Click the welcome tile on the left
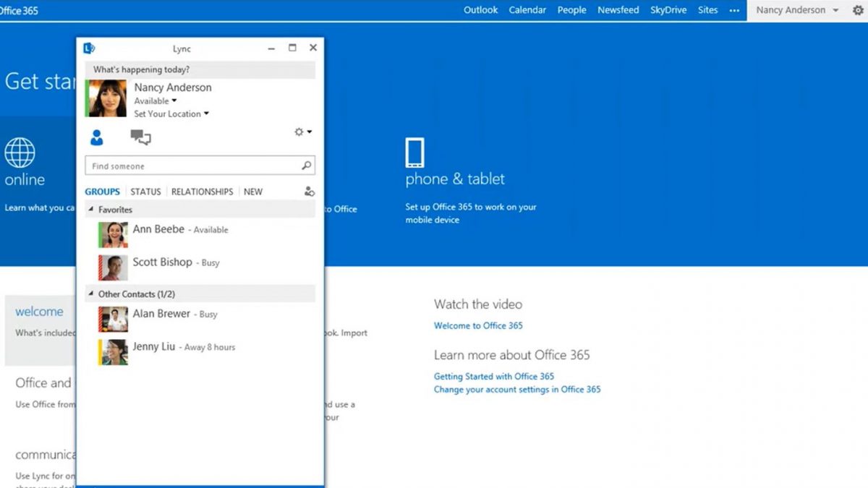Screen dimensions: 868x488 pyautogui.click(x=41, y=330)
